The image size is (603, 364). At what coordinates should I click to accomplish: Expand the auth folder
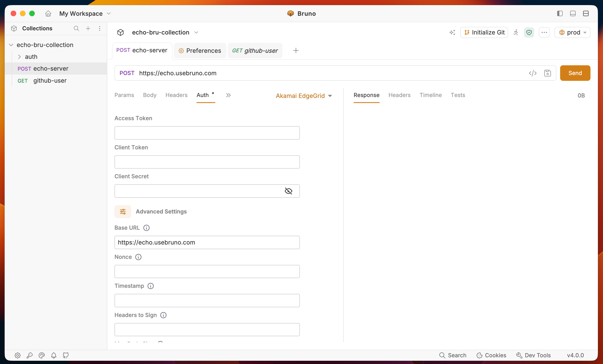(19, 57)
